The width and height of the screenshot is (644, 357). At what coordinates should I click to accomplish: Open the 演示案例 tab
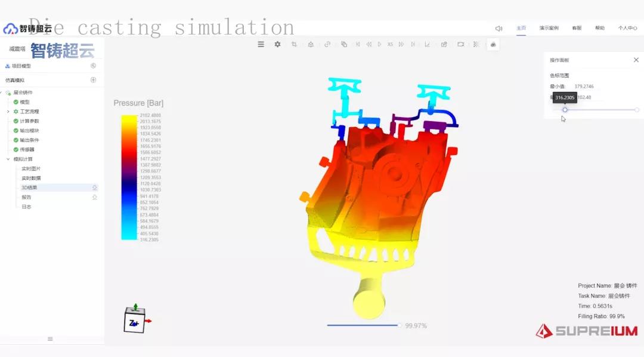(x=549, y=28)
